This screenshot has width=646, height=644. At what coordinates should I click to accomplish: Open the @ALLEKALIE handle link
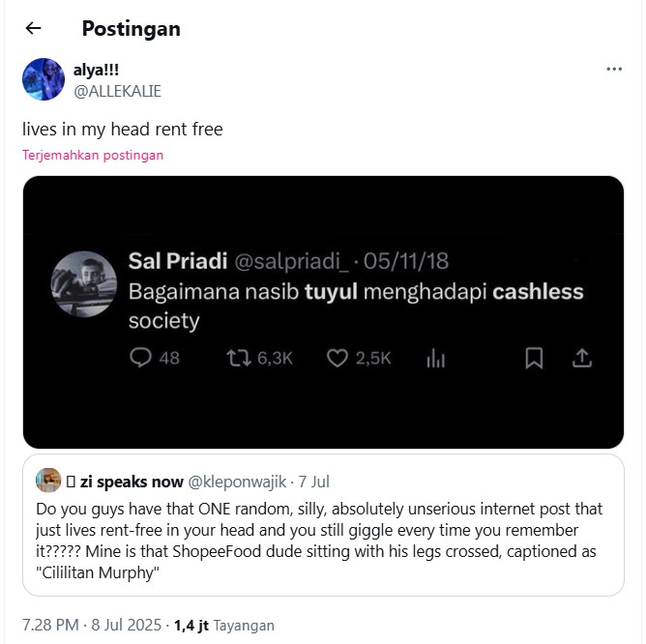(x=117, y=91)
